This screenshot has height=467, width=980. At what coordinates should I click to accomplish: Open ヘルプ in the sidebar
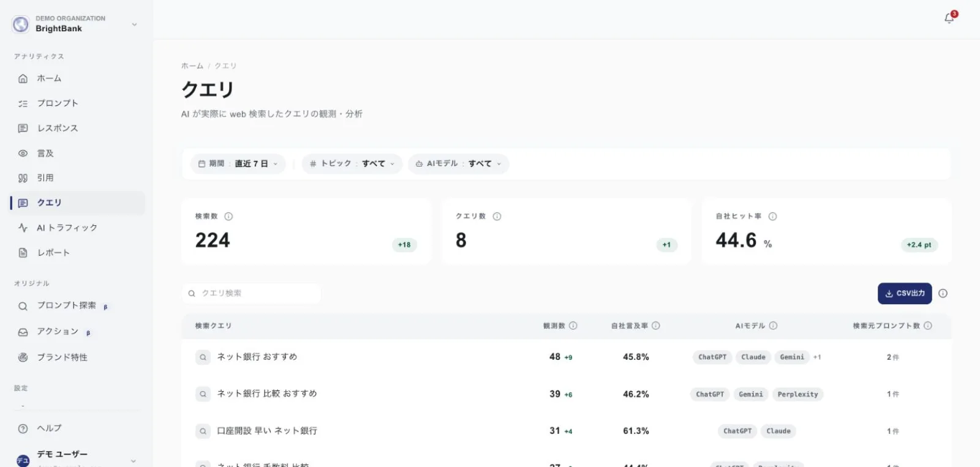pos(78,428)
